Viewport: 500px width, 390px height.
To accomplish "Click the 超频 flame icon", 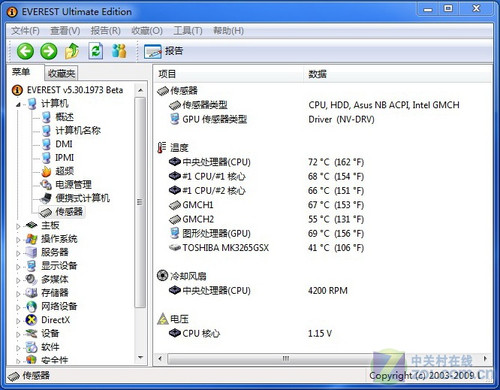I will coord(46,171).
